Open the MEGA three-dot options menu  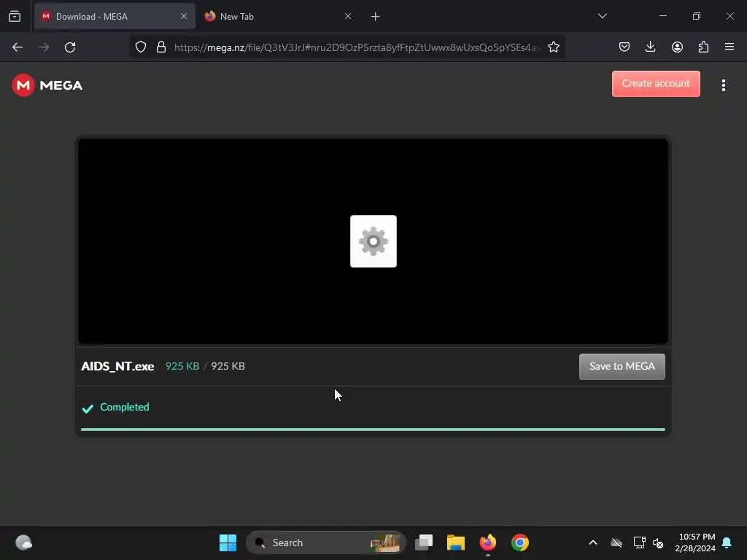point(723,85)
